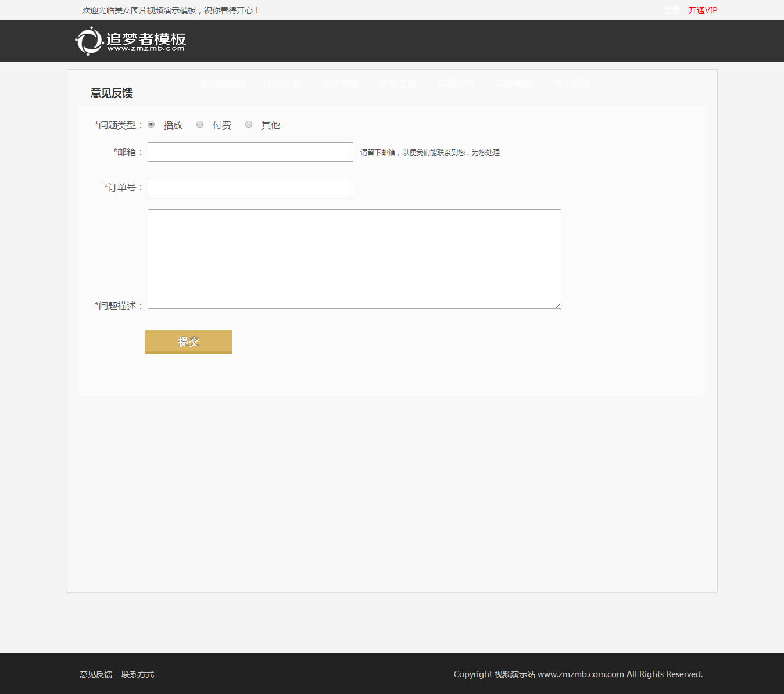
Task: Open the red 开通VIP link
Action: click(703, 10)
